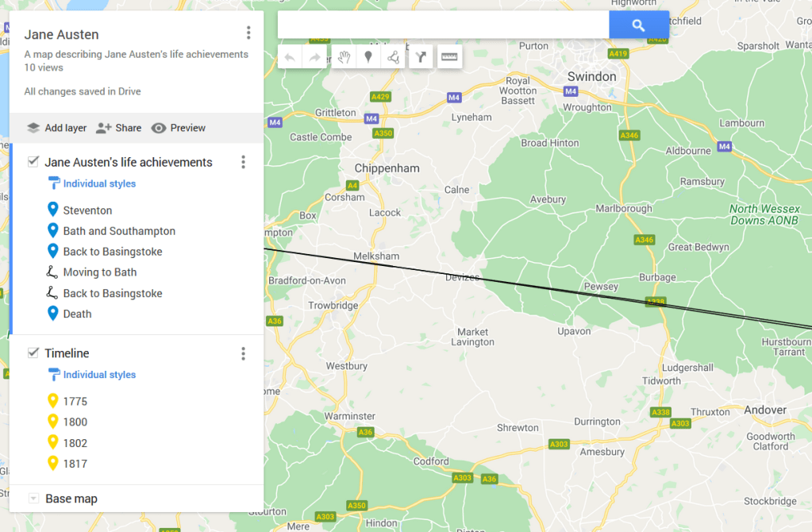Open the Jane Austen map options menu
The height and width of the screenshot is (532, 812).
click(248, 33)
